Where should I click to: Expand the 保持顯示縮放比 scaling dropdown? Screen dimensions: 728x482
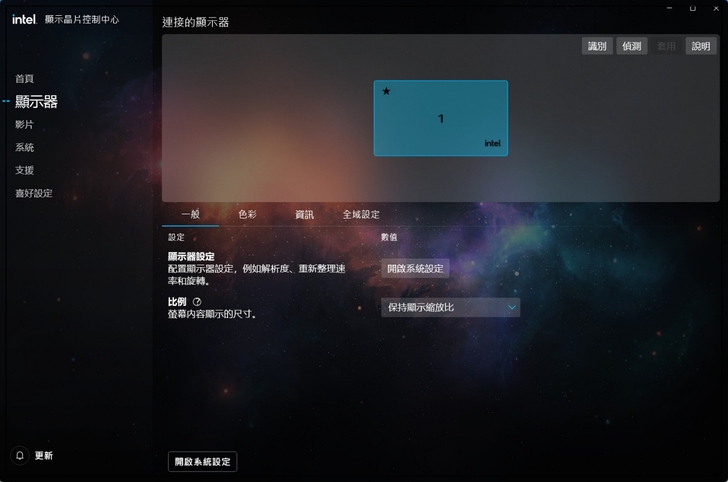pos(450,307)
